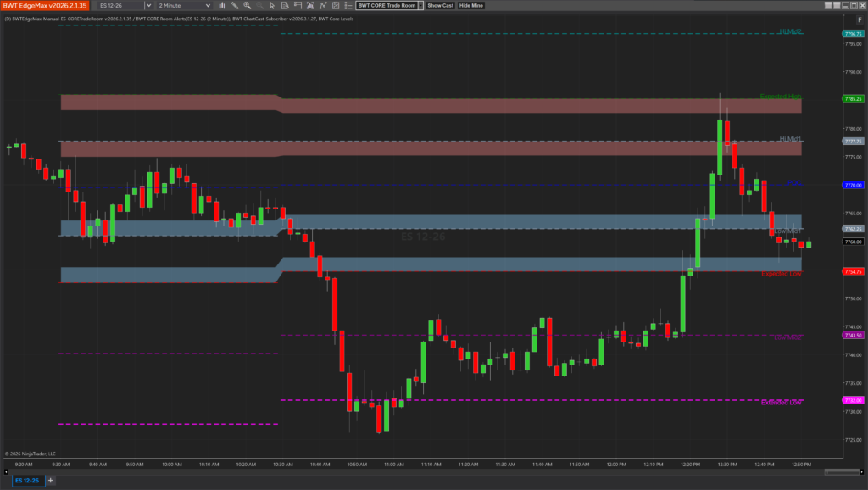This screenshot has height=490, width=868.
Task: Toggle the Data Box icon
Action: pyautogui.click(x=298, y=6)
